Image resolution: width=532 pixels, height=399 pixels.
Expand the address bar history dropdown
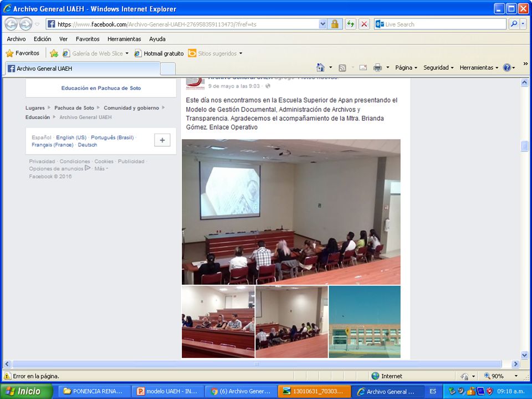323,24
